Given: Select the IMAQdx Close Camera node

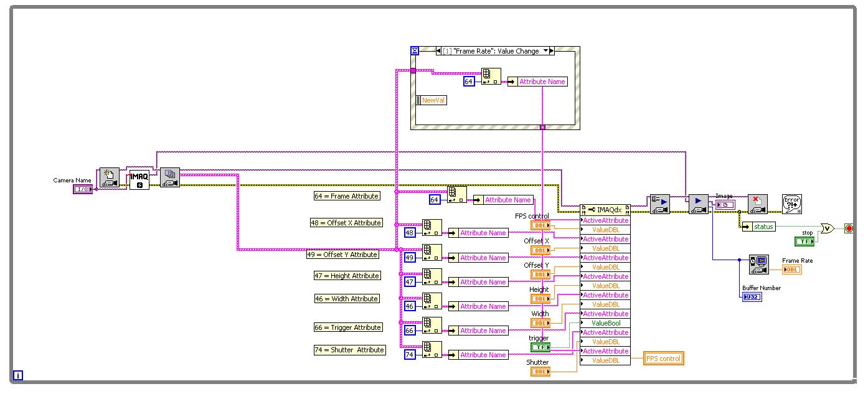Looking at the screenshot, I should [x=757, y=204].
